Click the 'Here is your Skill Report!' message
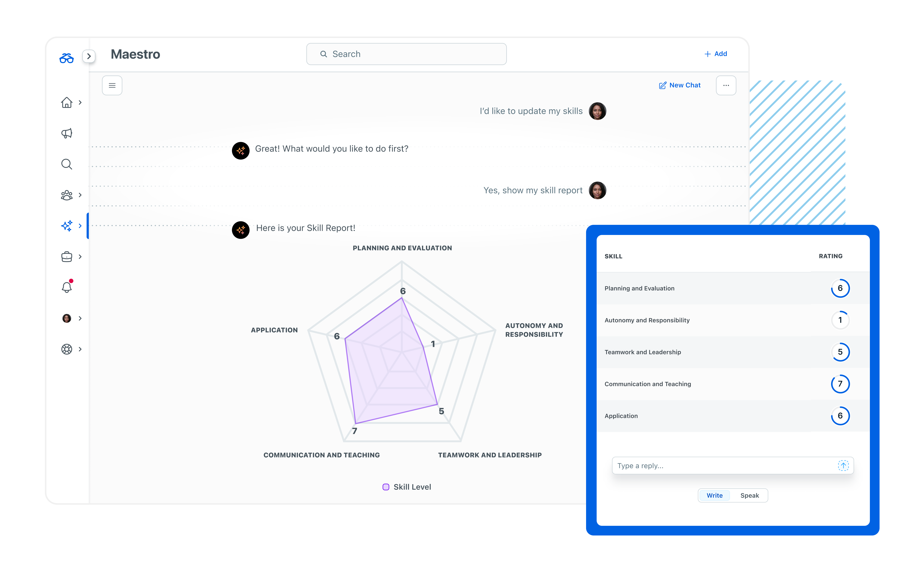The width and height of the screenshot is (924, 572). (x=306, y=228)
